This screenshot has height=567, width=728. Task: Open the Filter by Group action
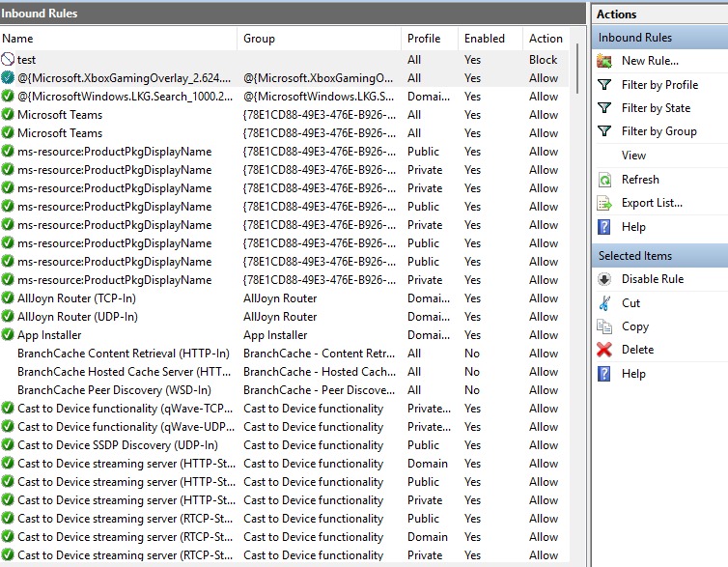pos(658,131)
